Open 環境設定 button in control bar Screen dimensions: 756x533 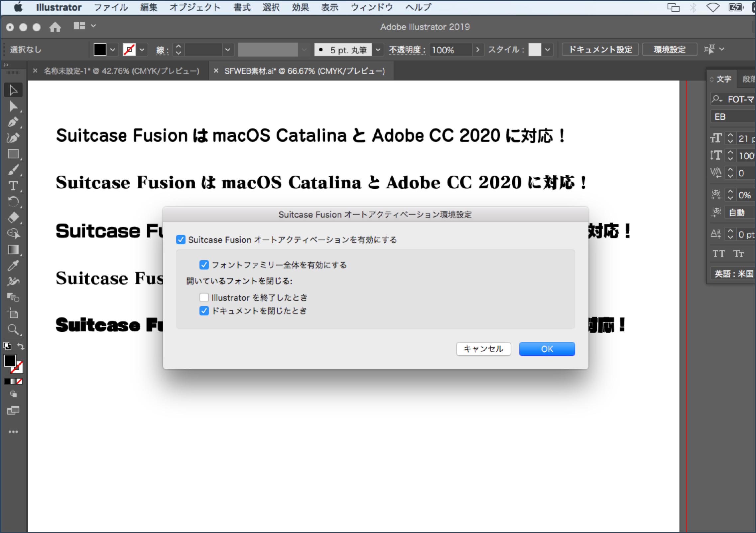[670, 50]
